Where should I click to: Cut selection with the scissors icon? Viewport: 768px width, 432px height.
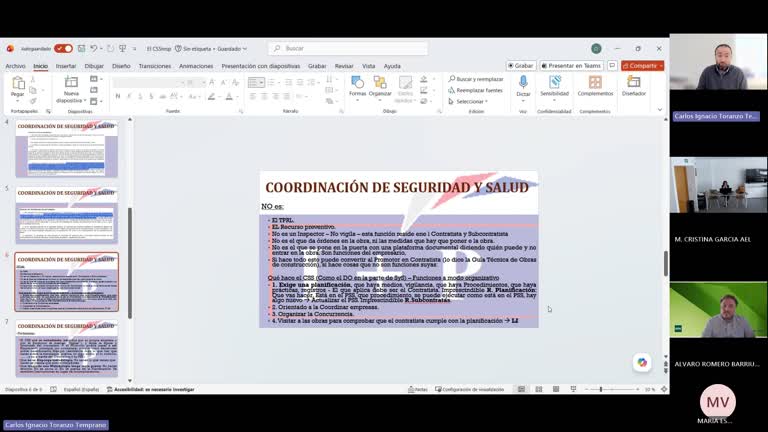33,79
